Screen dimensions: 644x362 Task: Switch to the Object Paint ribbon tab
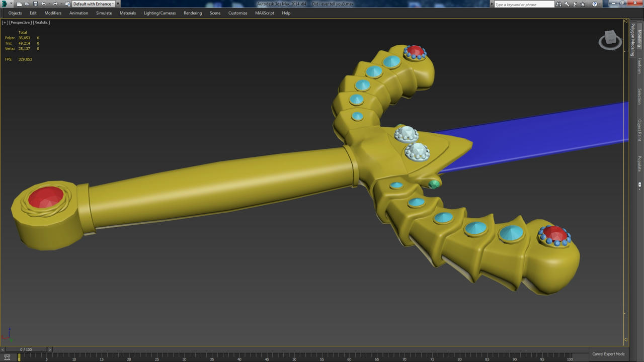click(x=639, y=130)
